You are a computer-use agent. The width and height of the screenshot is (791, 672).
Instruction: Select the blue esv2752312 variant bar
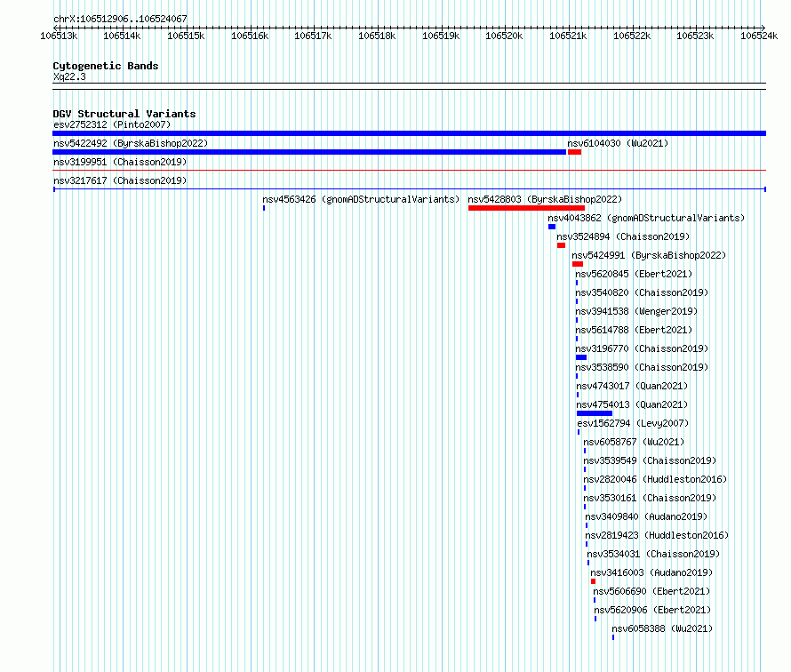pos(409,133)
